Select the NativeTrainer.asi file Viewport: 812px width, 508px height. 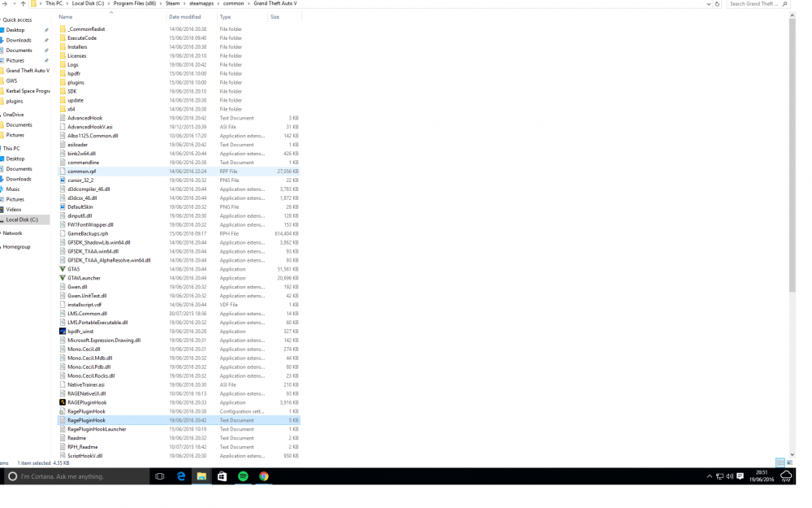tap(86, 384)
